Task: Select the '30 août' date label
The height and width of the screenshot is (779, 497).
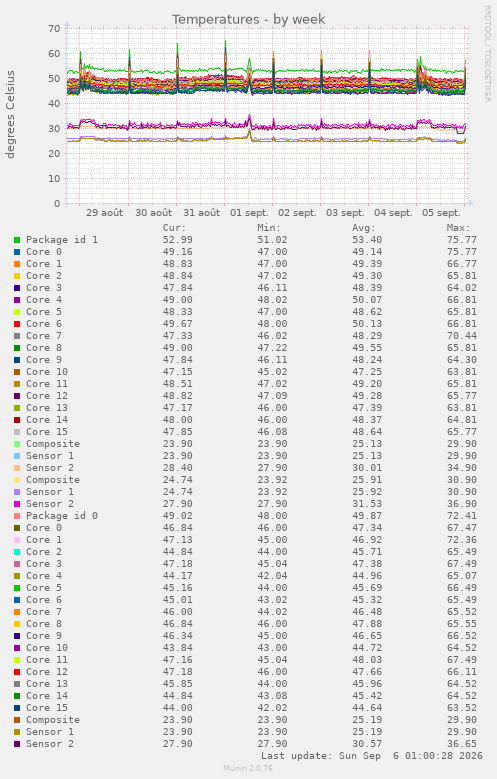Action: (x=154, y=213)
